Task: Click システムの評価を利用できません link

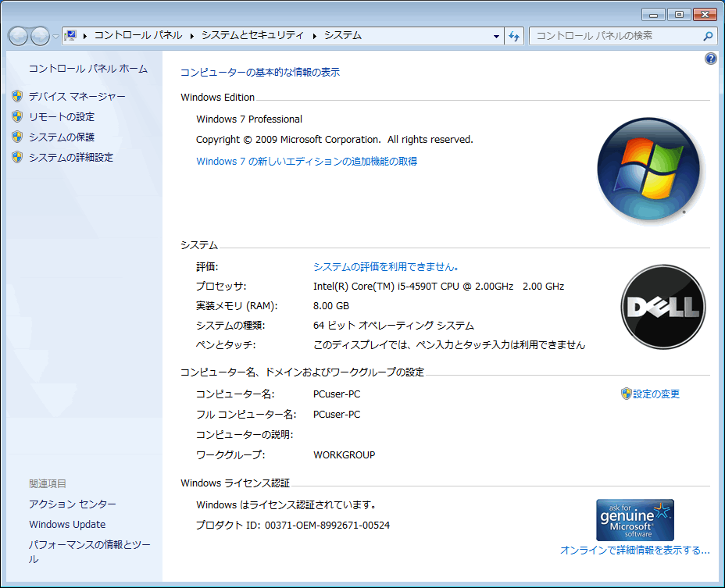Action: (386, 267)
